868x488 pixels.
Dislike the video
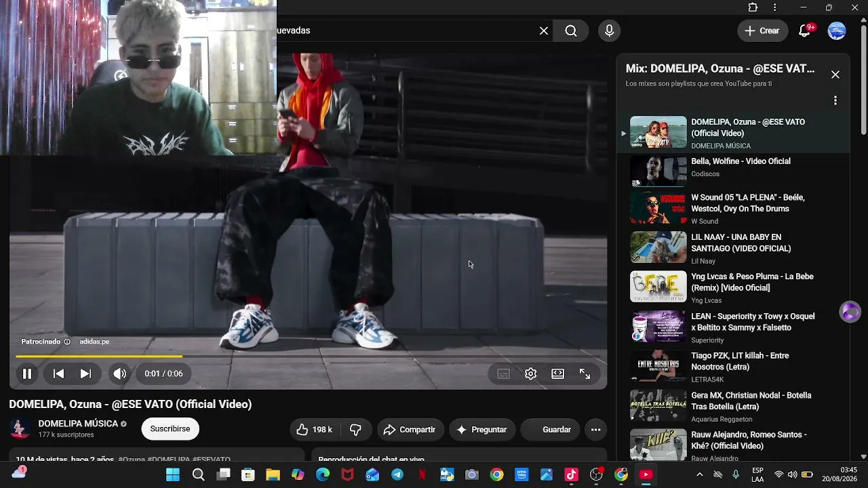click(355, 430)
